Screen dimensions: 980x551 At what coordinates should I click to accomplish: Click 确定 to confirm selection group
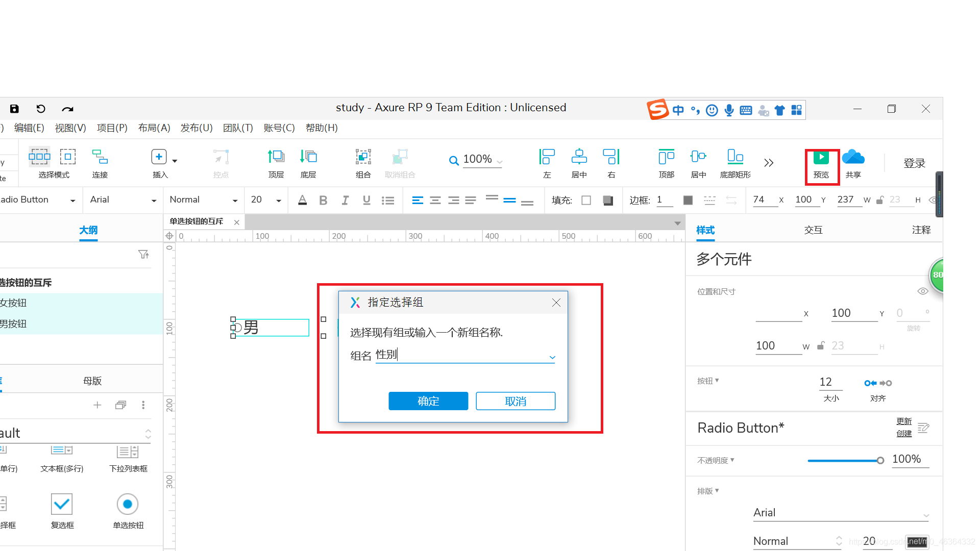tap(428, 401)
